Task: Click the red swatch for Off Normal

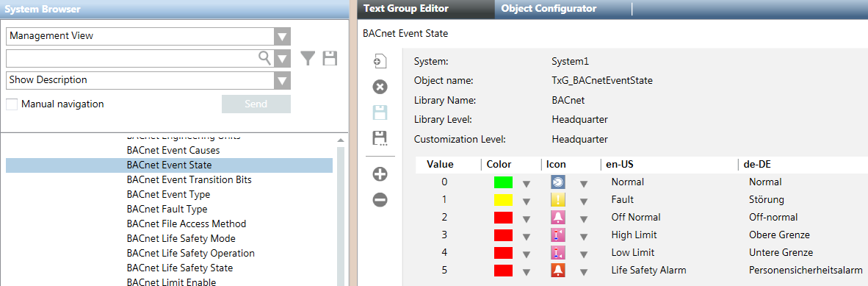Action: pos(503,218)
